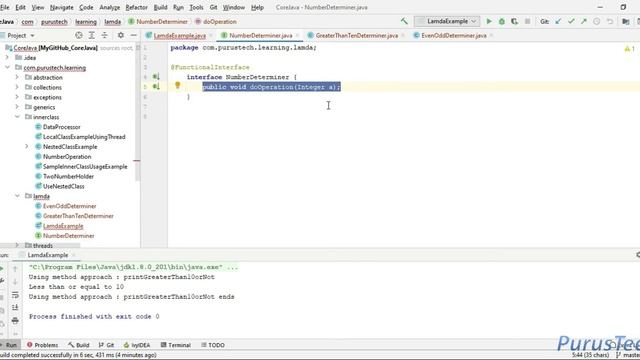640x360 pixels.
Task: Open the LamdaExample run configuration dropdown
Action: 447,21
